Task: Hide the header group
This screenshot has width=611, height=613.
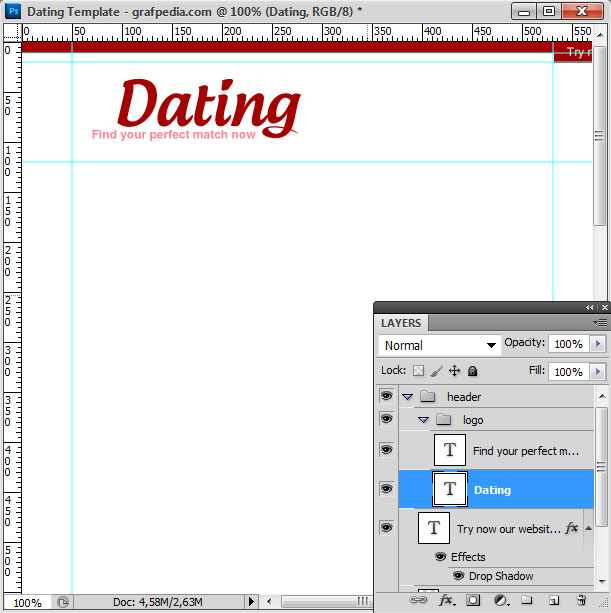Action: 386,396
